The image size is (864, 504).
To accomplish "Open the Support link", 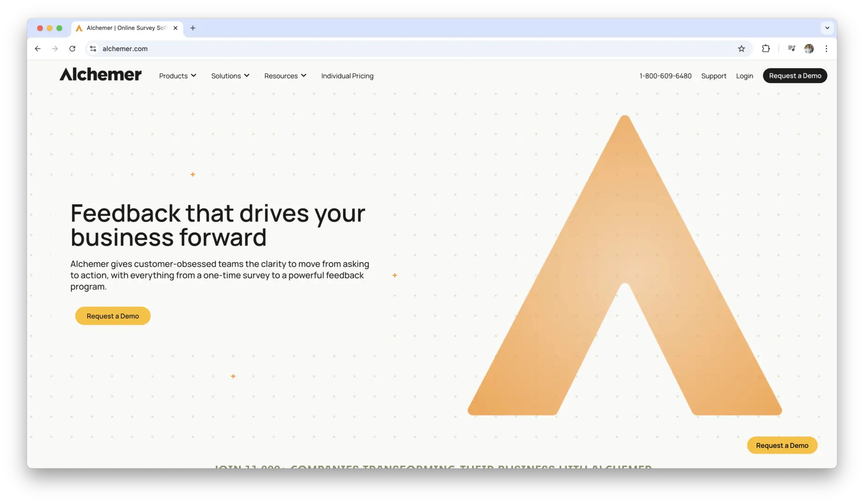I will [x=714, y=76].
